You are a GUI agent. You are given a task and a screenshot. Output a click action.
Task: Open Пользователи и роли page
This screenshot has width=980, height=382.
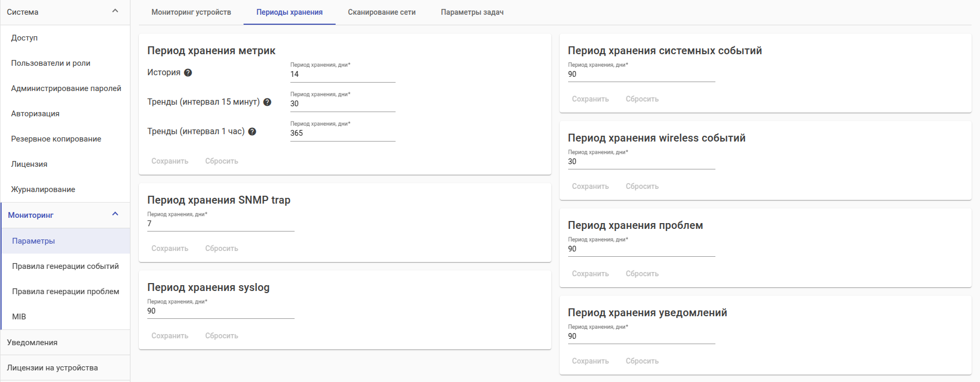[x=50, y=63]
